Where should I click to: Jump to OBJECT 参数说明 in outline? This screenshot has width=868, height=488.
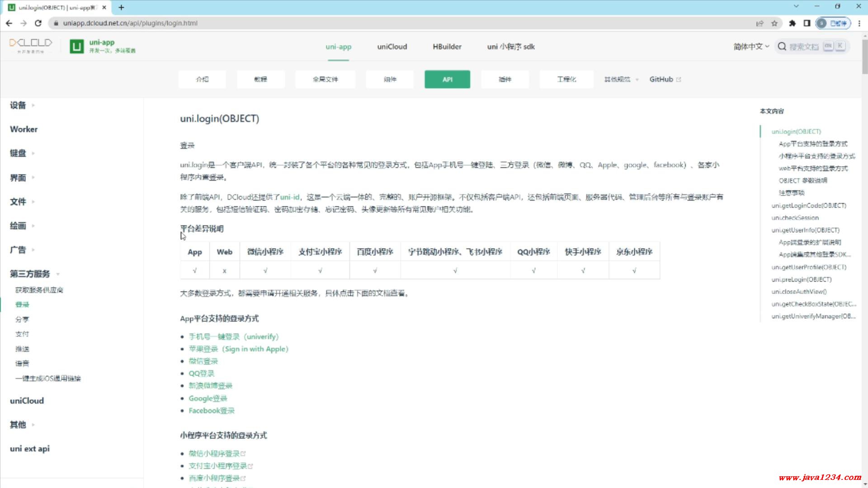(x=803, y=181)
